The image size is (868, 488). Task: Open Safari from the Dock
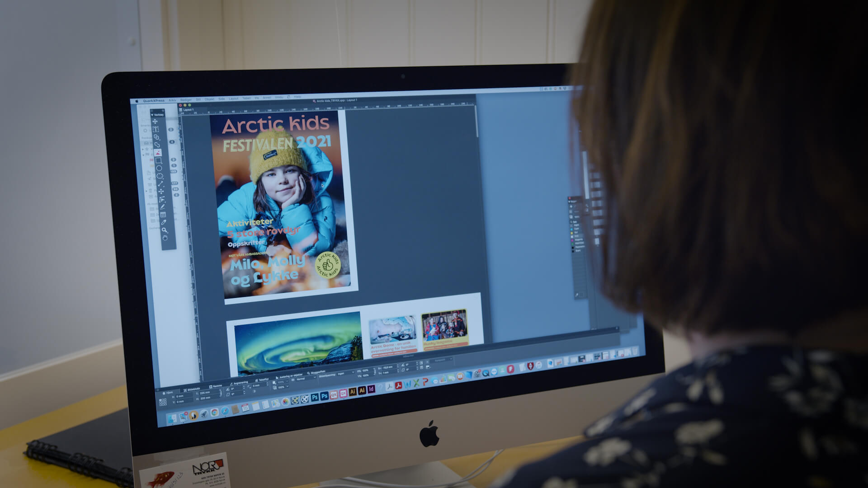[225, 411]
